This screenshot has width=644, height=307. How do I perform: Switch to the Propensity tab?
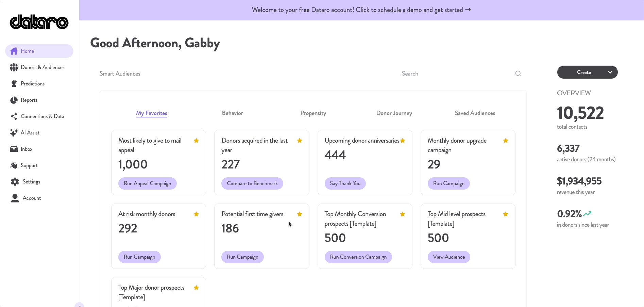click(313, 113)
